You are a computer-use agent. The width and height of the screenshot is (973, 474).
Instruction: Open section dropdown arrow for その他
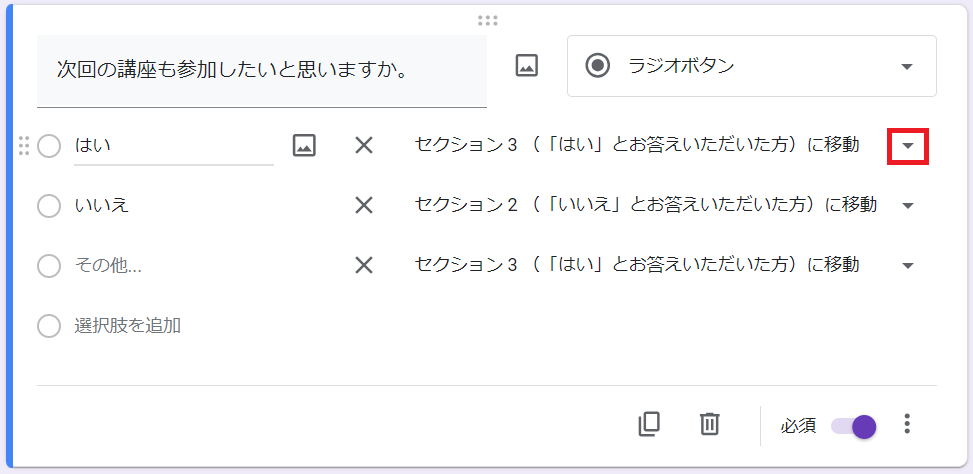[x=908, y=266]
